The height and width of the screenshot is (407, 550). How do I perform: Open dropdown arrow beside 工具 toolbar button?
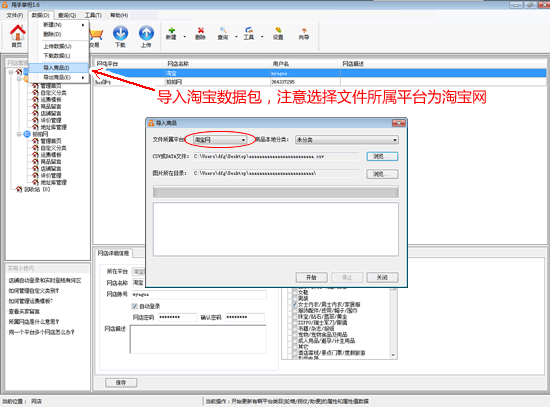pyautogui.click(x=262, y=37)
